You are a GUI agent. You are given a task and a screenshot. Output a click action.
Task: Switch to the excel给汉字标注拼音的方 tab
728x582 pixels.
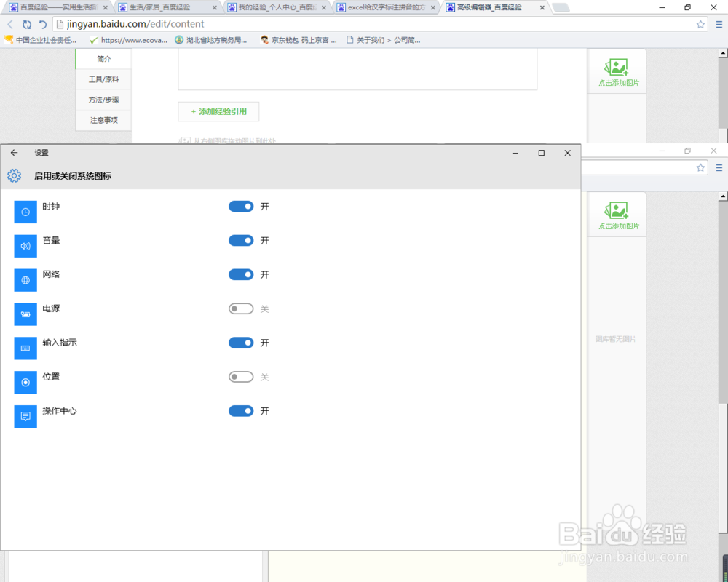385,7
